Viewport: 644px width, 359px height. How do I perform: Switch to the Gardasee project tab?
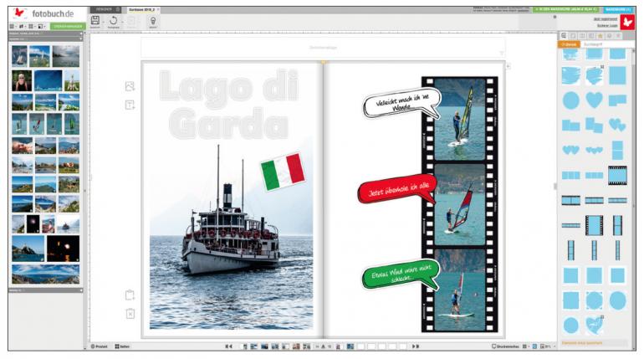142,9
